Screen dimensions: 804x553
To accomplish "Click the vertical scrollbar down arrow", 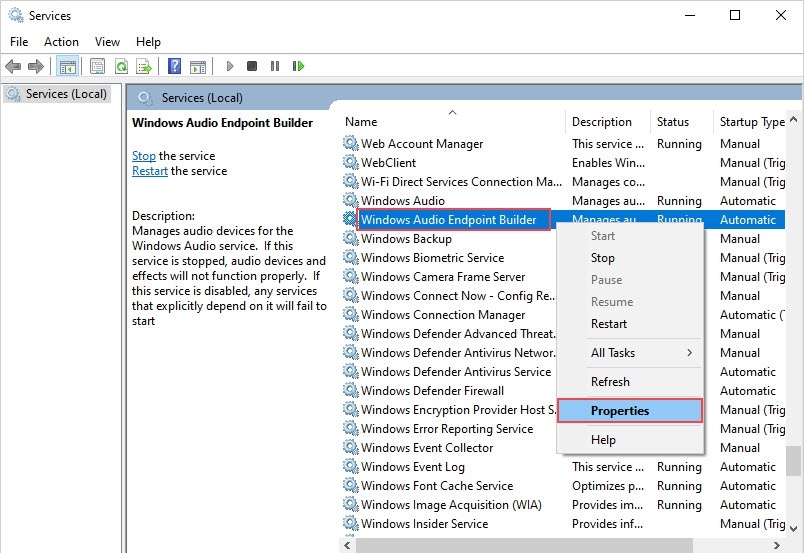I will coord(794,528).
